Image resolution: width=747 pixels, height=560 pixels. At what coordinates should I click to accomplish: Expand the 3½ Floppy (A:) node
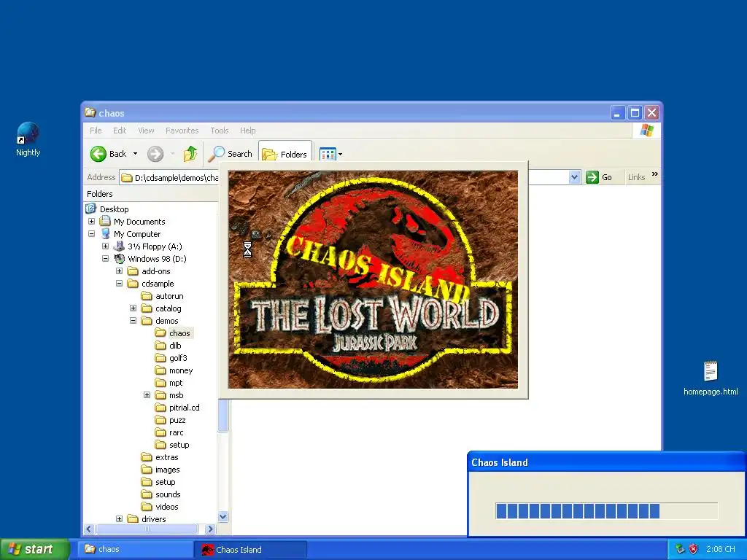(x=105, y=246)
